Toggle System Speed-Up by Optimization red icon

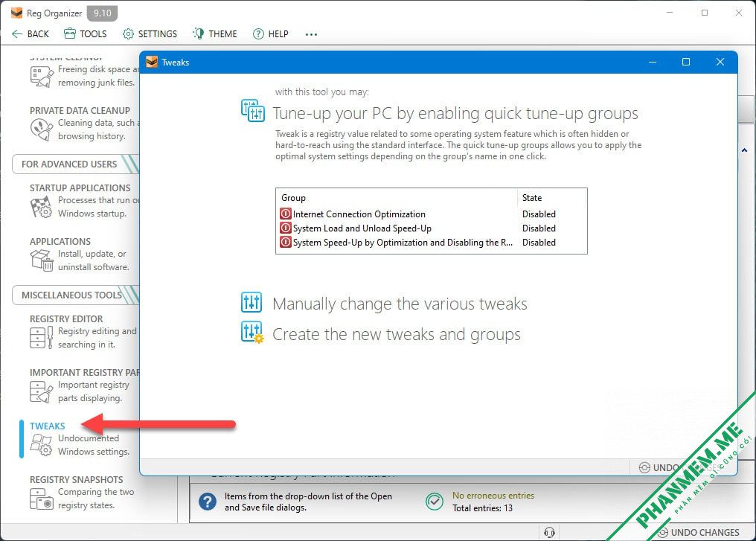pos(286,242)
